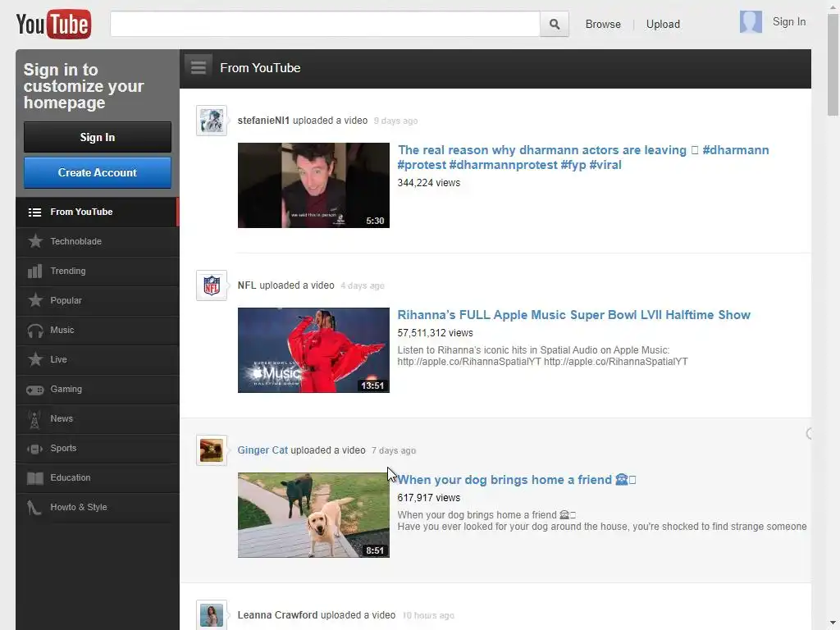Click the search magnifier button
840x630 pixels.
pos(555,24)
